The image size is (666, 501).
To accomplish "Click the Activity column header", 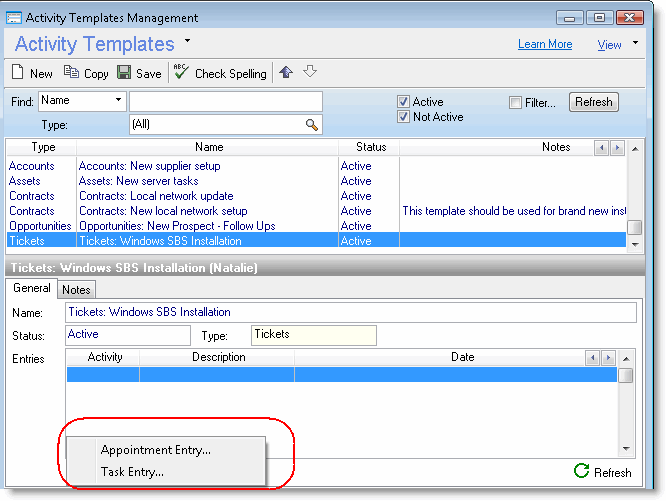I will (x=104, y=357).
